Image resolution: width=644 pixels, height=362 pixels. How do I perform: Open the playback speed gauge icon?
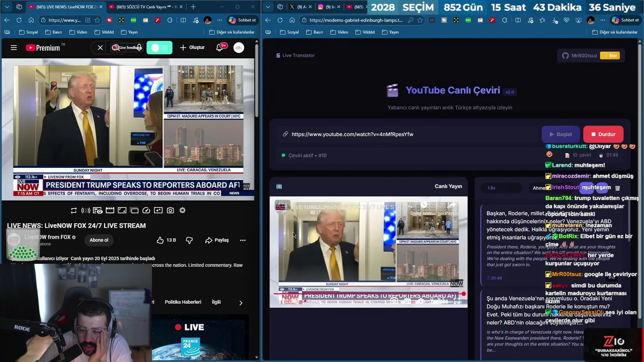(146, 210)
